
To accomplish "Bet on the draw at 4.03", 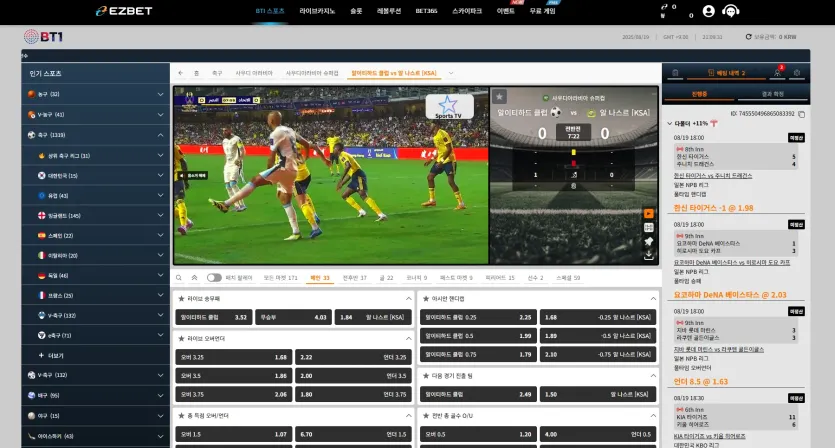I will click(x=293, y=317).
